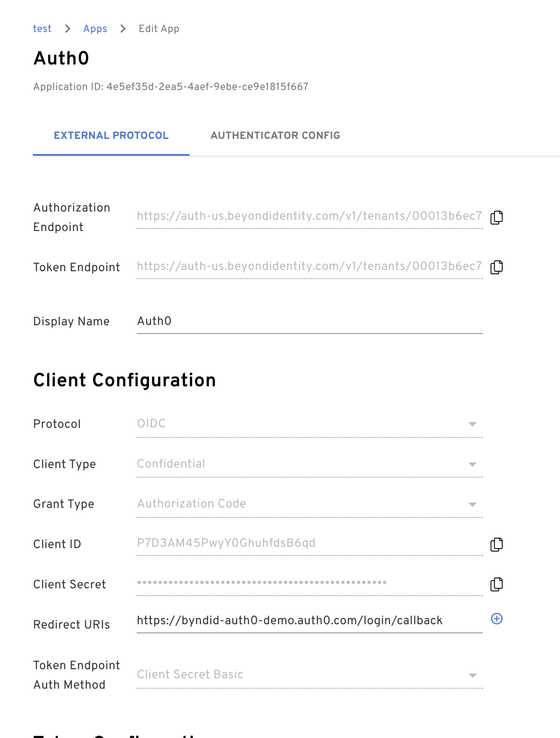
Task: Copy the Client ID value
Action: (496, 544)
